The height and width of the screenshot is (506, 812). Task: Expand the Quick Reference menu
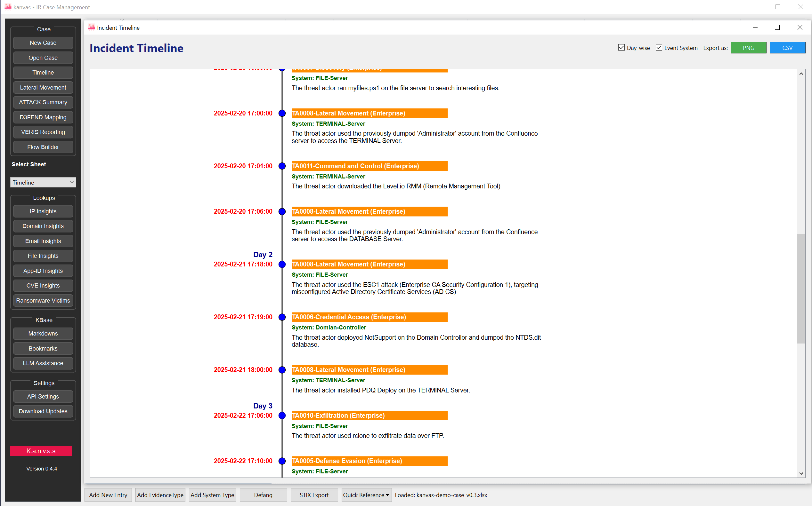point(366,495)
